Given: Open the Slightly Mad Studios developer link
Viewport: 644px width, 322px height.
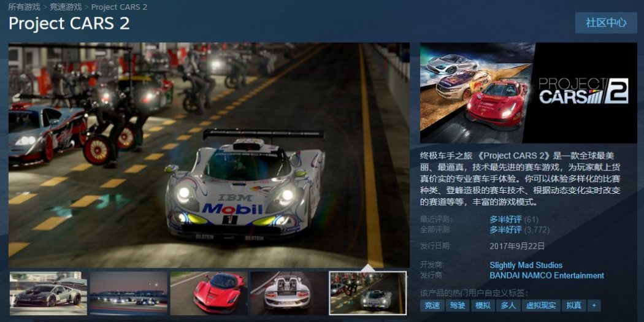Looking at the screenshot, I should pyautogui.click(x=526, y=266).
